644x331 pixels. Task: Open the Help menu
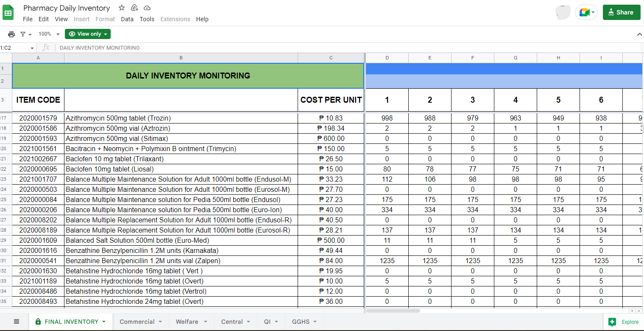click(202, 19)
